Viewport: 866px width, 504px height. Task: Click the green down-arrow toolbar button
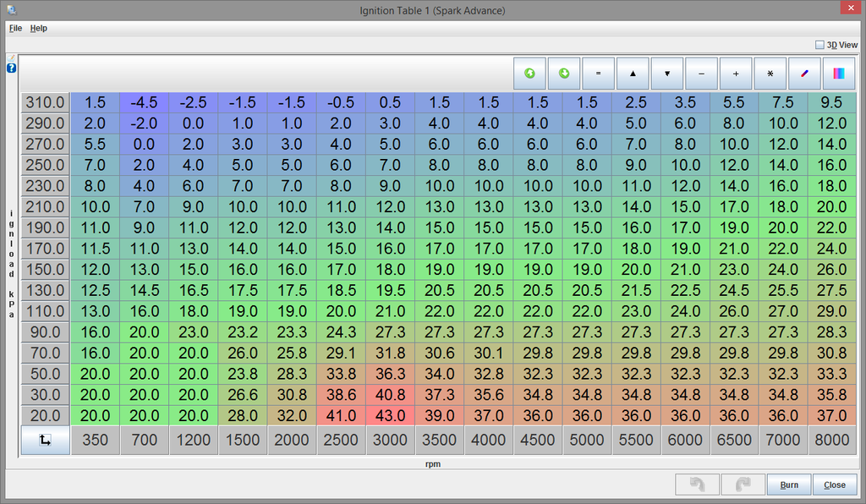coord(564,74)
